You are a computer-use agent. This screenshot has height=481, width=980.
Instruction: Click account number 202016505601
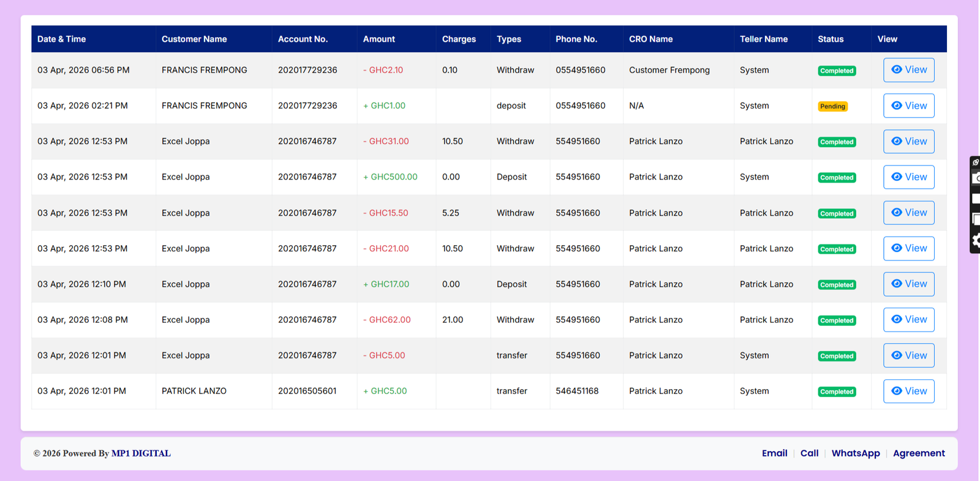(307, 391)
